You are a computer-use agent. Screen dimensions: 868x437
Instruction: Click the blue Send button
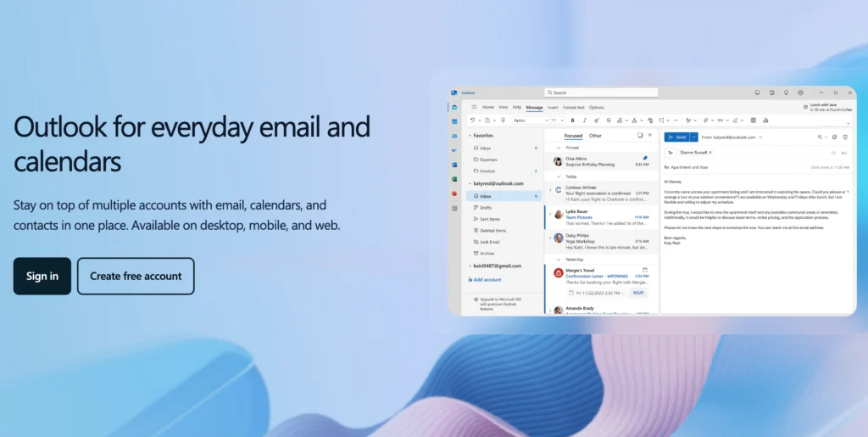click(x=676, y=137)
